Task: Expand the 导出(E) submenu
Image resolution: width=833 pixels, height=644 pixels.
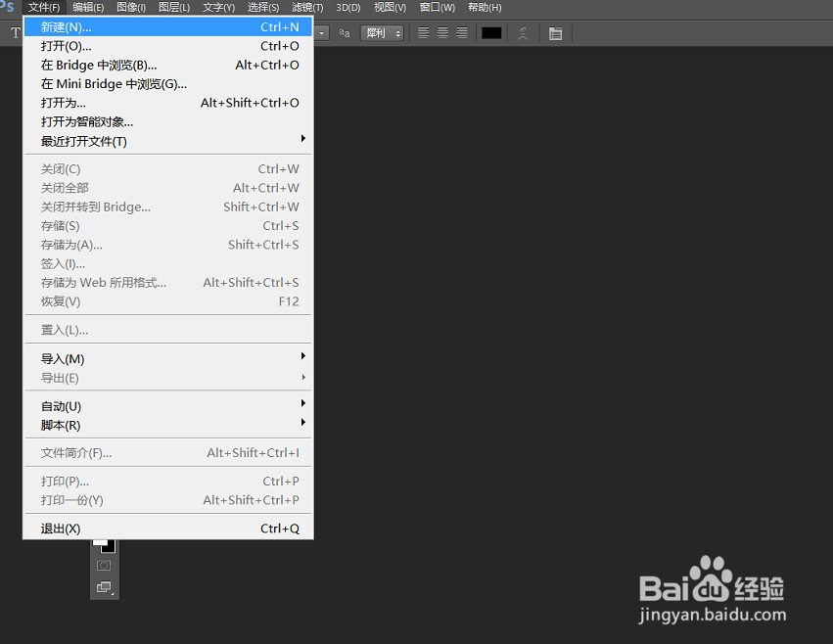Action: (166, 378)
